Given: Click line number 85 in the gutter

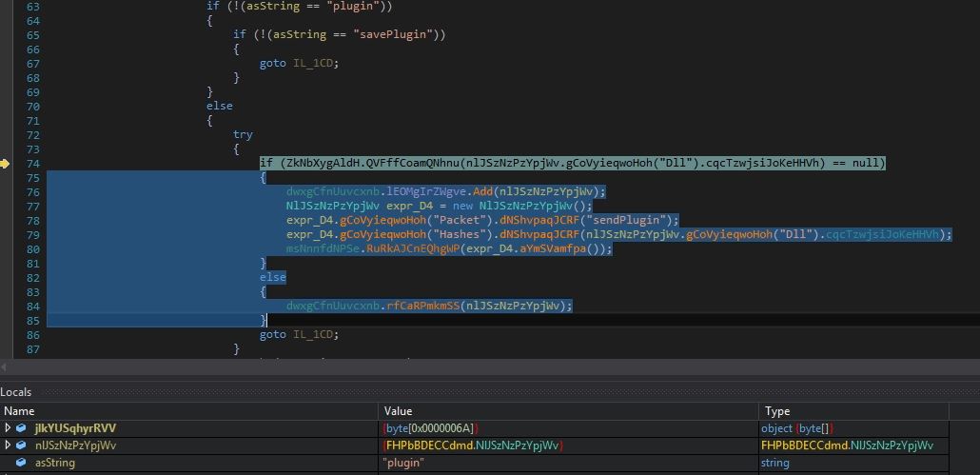Looking at the screenshot, I should (33, 321).
